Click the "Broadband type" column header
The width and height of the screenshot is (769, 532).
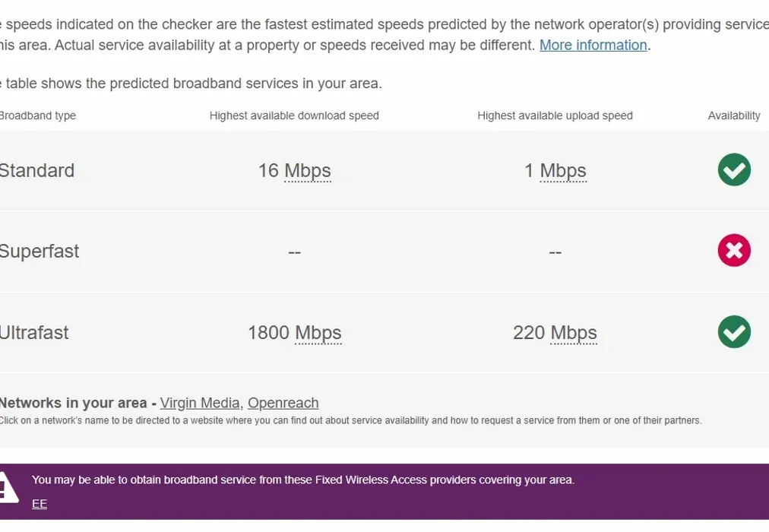39,115
